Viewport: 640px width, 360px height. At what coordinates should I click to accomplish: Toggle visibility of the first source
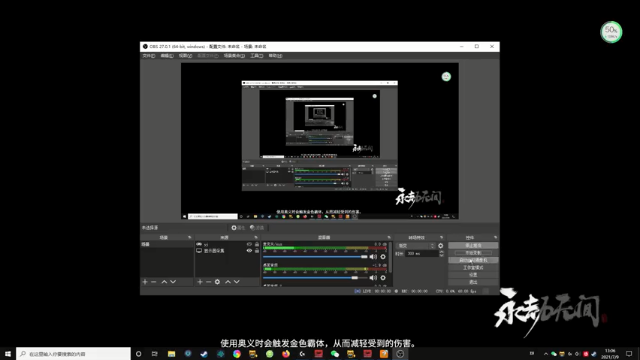tap(249, 244)
